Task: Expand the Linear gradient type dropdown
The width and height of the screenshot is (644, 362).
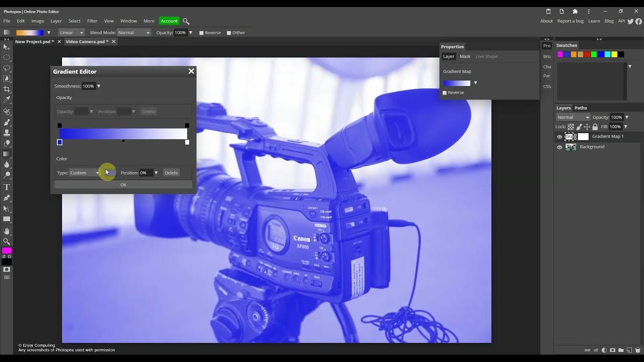Action: click(71, 33)
